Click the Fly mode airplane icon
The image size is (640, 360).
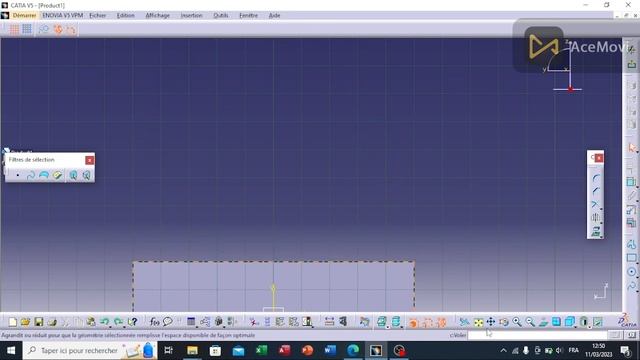[464, 322]
